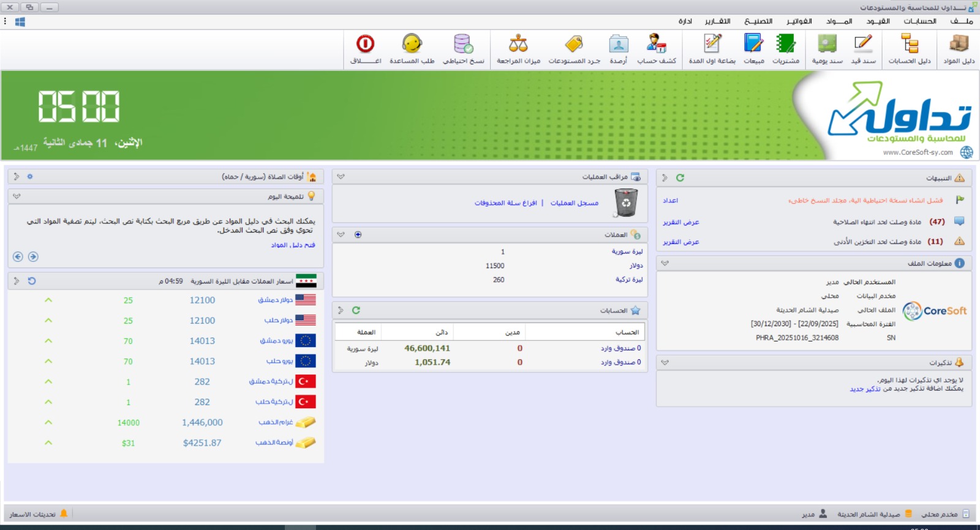Show next tip of the day arrow
The image size is (980, 530).
click(x=18, y=257)
